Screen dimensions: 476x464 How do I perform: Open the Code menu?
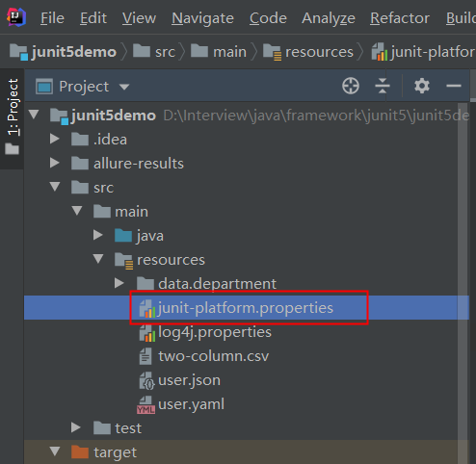pyautogui.click(x=268, y=18)
